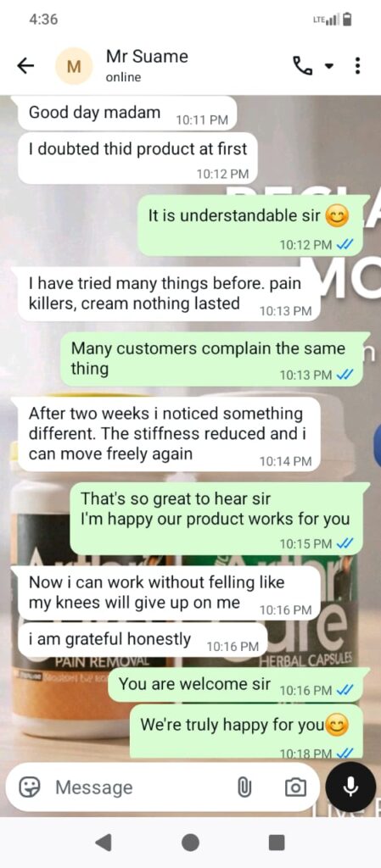Select the 'You are welcome sir' reply
381x868 pixels.
[235, 685]
